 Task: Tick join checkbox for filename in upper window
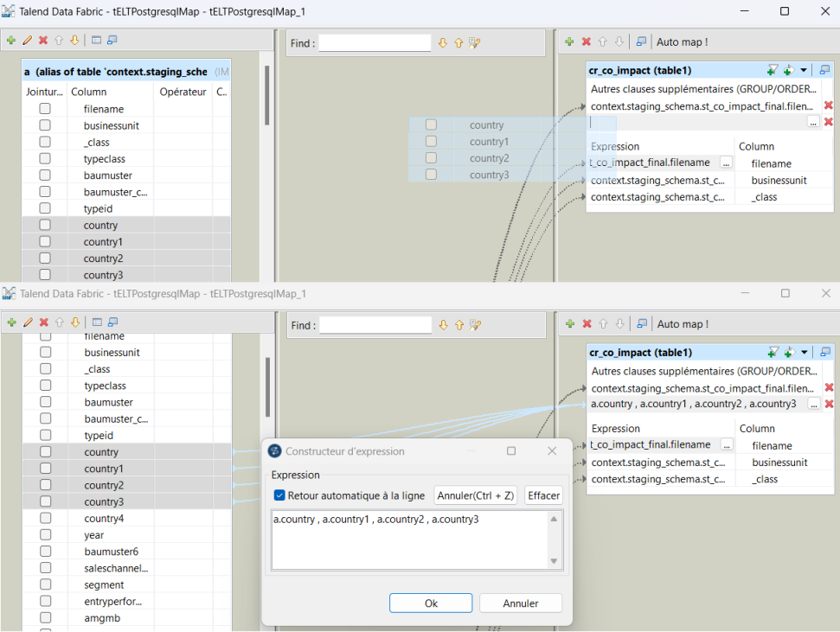(45, 109)
